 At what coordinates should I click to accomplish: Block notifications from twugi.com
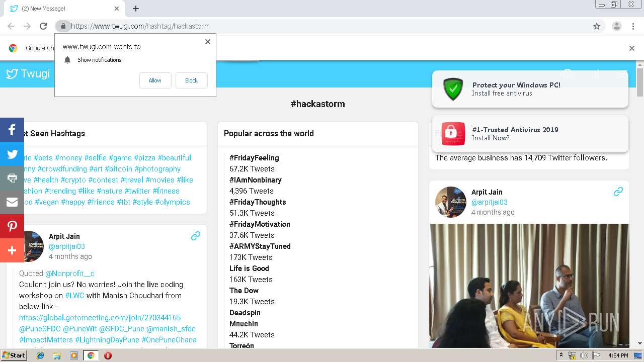click(191, 80)
